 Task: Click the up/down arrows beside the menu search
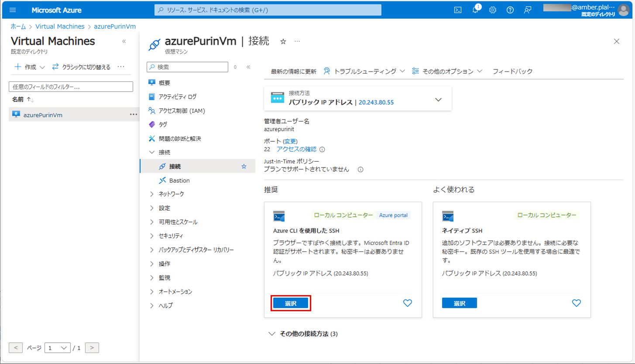click(x=235, y=67)
